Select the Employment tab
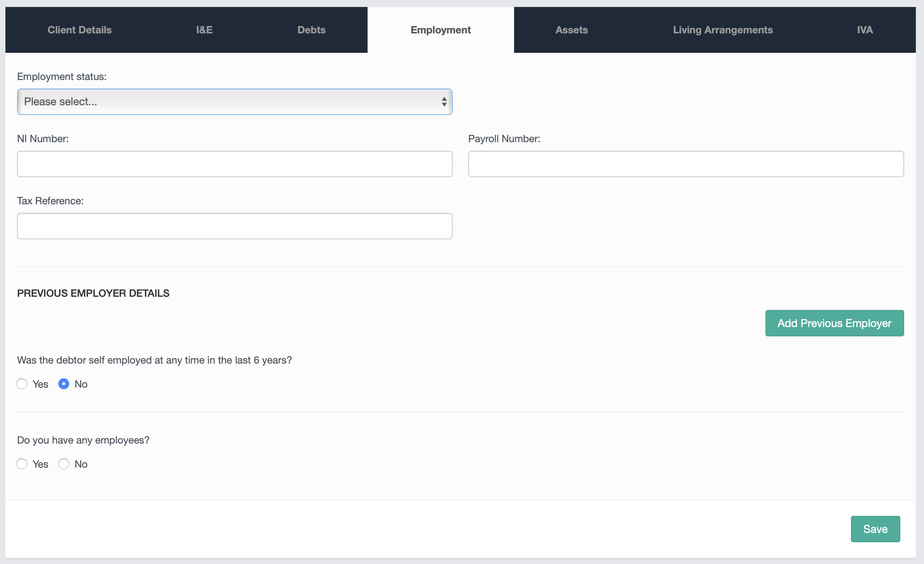The image size is (924, 564). (x=440, y=30)
